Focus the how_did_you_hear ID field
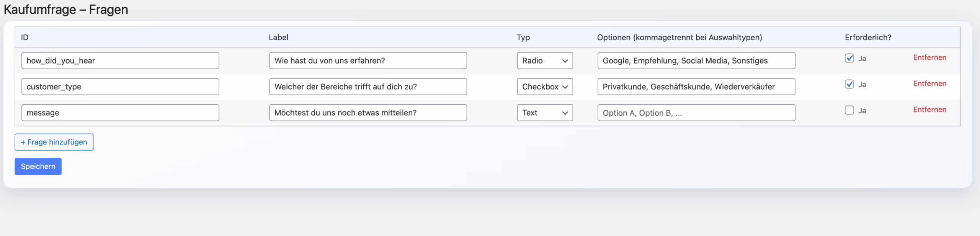Screen dimensions: 980x236 [120, 61]
